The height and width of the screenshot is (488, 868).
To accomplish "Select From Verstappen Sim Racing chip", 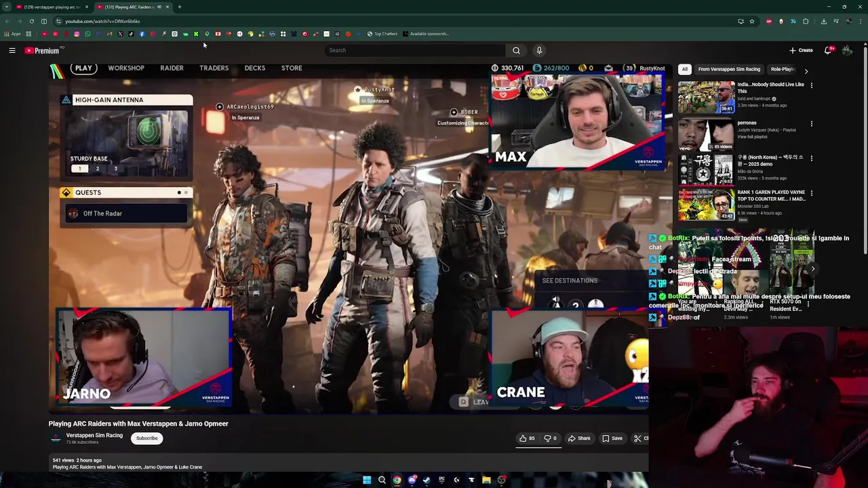I will 729,69.
